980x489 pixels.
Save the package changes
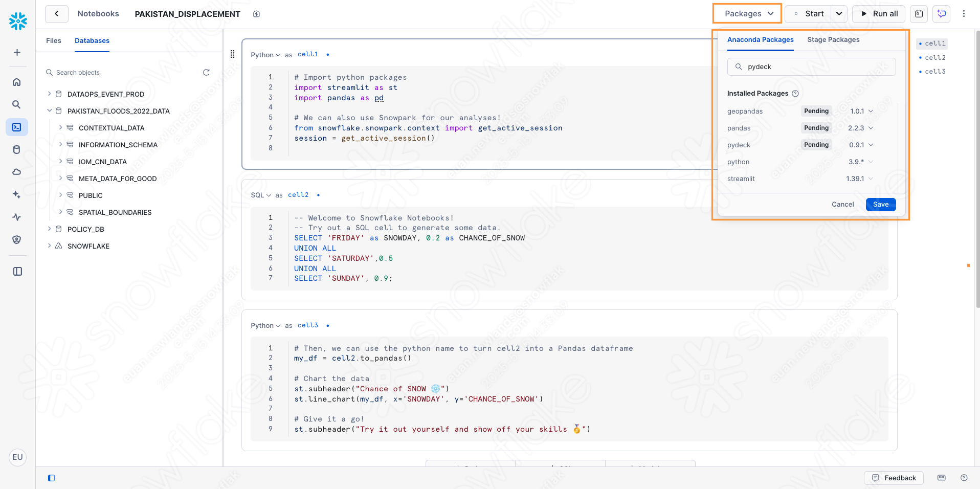pos(880,204)
